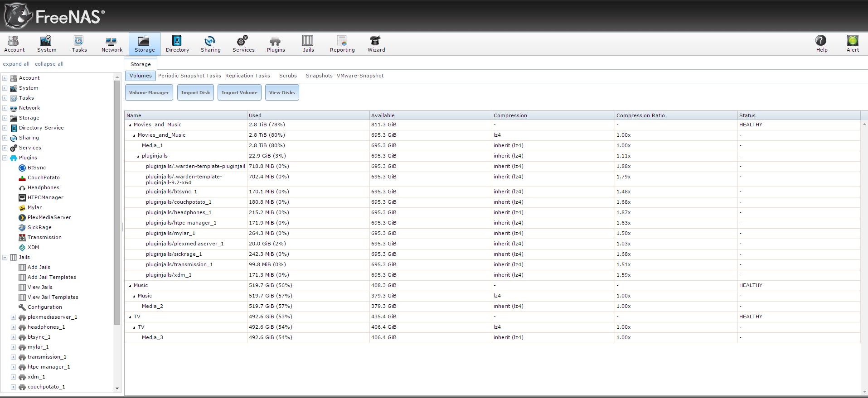Image resolution: width=868 pixels, height=398 pixels.
Task: Open XDM plugin in sidebar
Action: 29,247
